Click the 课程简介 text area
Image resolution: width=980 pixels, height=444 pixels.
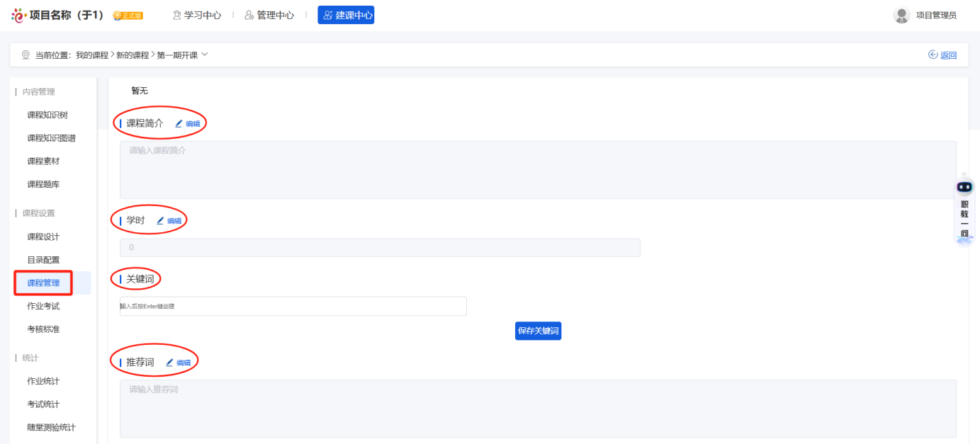coord(537,170)
